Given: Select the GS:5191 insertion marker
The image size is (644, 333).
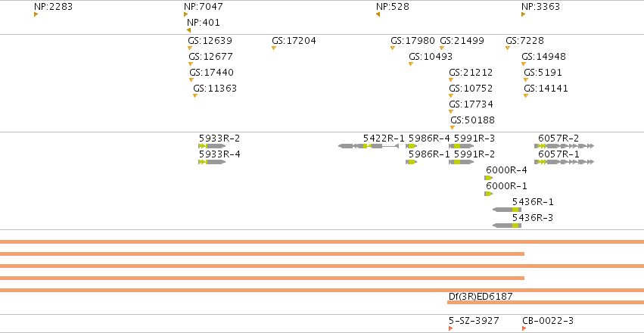Looking at the screenshot, I should (526, 79).
